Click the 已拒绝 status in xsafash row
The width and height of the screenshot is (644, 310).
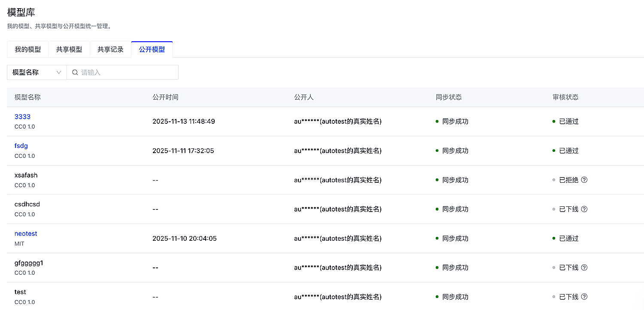tap(569, 180)
